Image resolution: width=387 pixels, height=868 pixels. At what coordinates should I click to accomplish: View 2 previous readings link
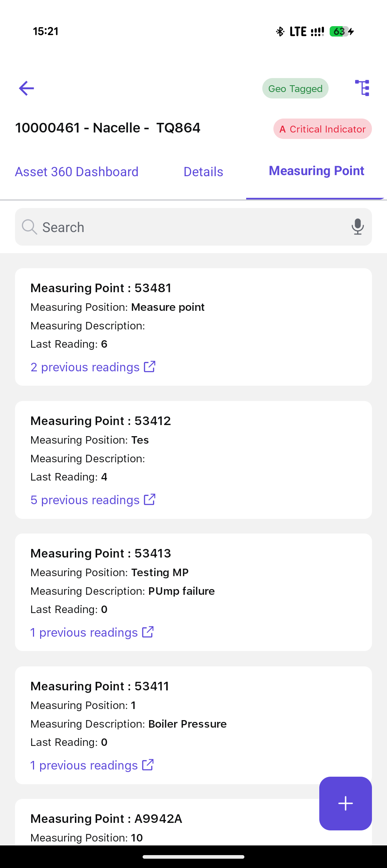(85, 367)
